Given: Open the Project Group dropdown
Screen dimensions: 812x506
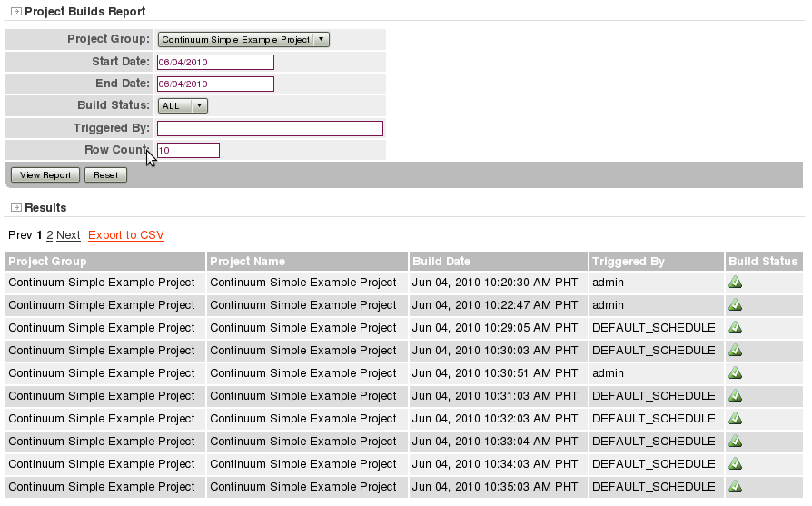Looking at the screenshot, I should click(x=243, y=40).
